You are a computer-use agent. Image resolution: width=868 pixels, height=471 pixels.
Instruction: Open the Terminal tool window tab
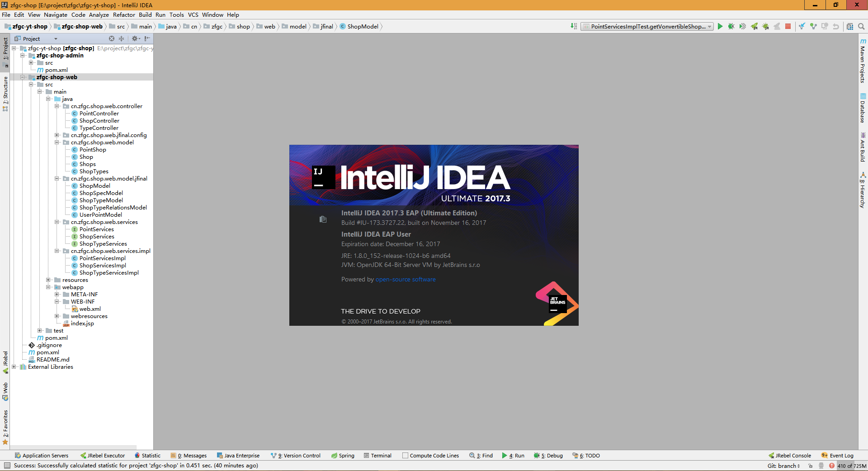(377, 456)
